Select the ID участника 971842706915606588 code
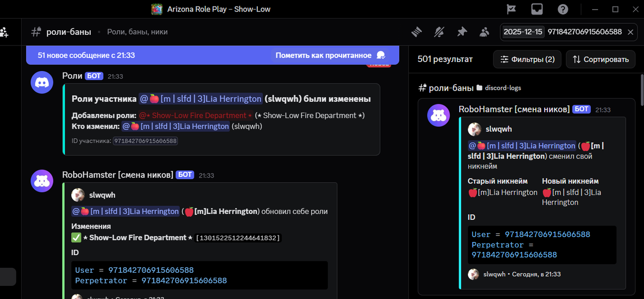The image size is (644, 299). 145,141
